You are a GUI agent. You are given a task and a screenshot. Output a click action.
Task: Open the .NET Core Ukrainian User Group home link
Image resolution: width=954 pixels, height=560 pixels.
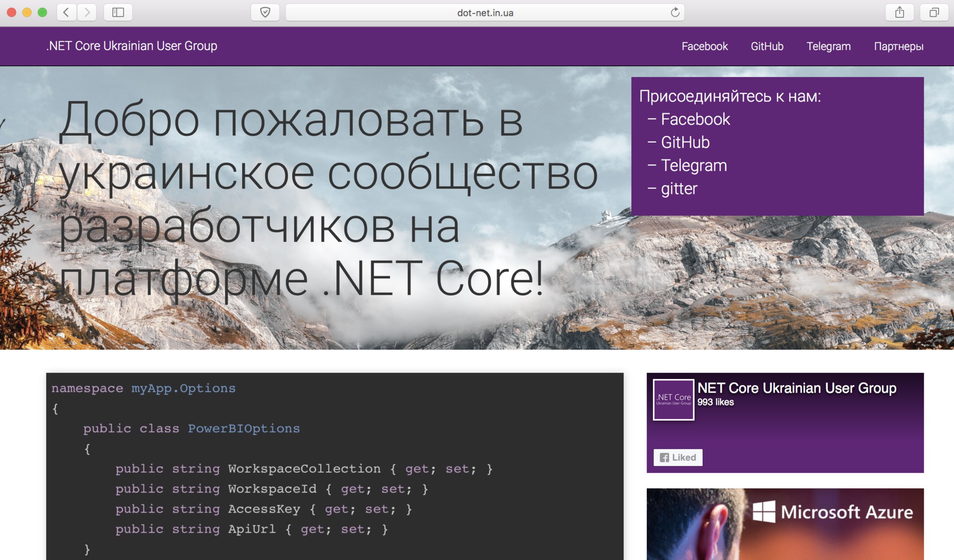(x=132, y=46)
